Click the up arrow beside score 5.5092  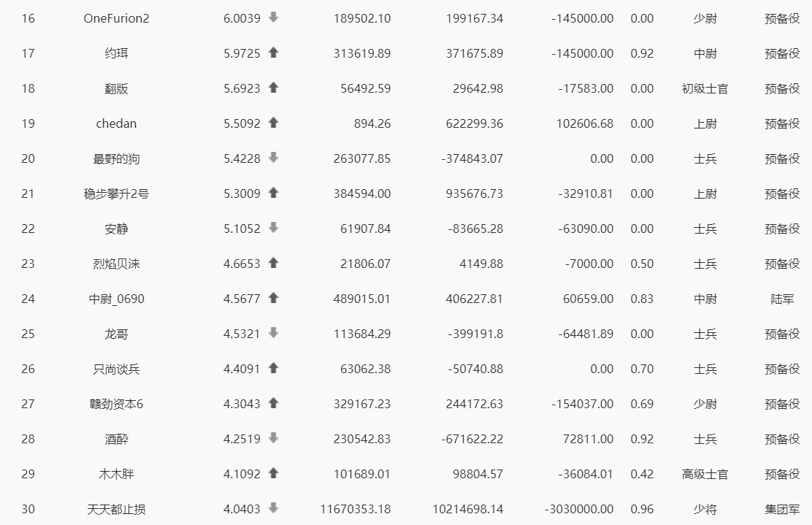tap(273, 123)
